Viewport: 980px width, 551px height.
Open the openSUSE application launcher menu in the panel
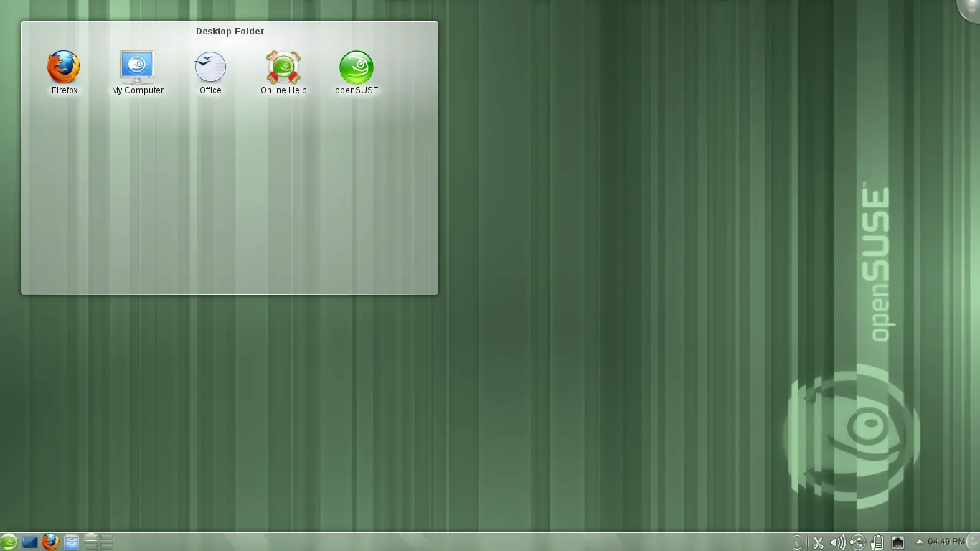coord(9,542)
